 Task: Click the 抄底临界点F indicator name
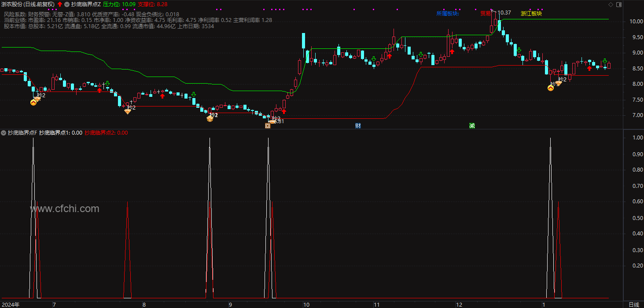click(22, 132)
